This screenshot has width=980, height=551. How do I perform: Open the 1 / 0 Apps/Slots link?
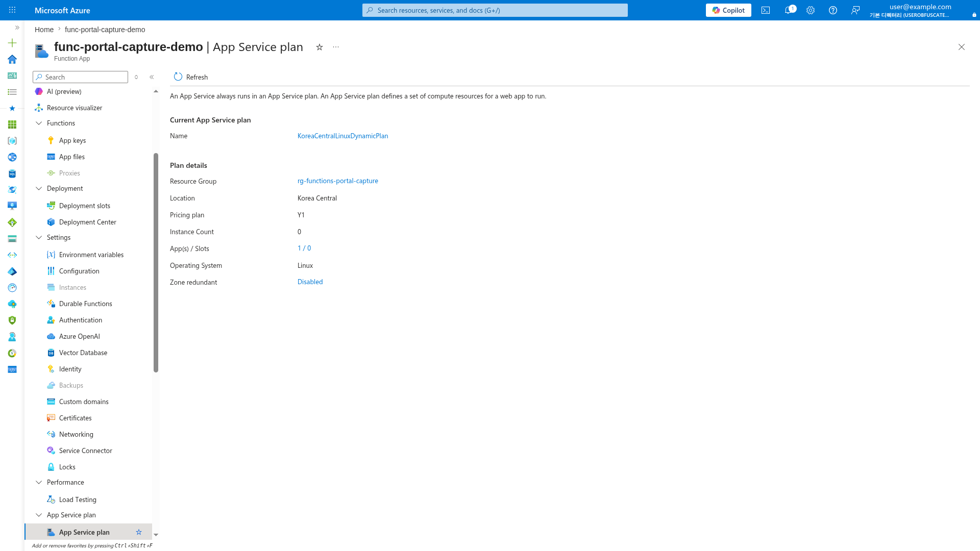coord(304,248)
